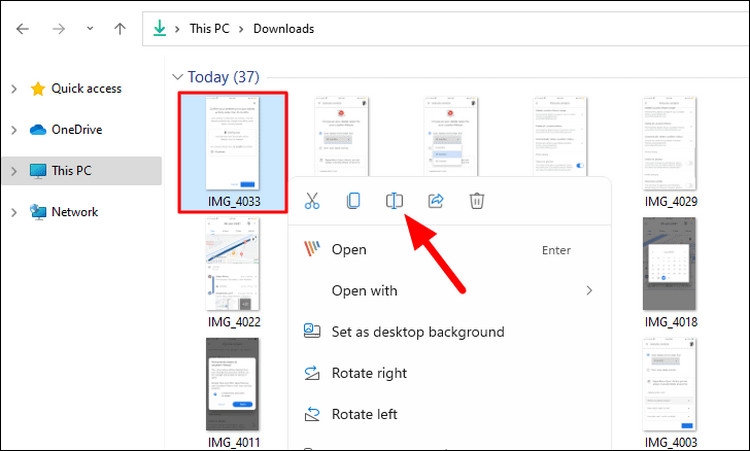This screenshot has height=451, width=750.
Task: Click the green Downloads arrow icon
Action: (x=159, y=29)
